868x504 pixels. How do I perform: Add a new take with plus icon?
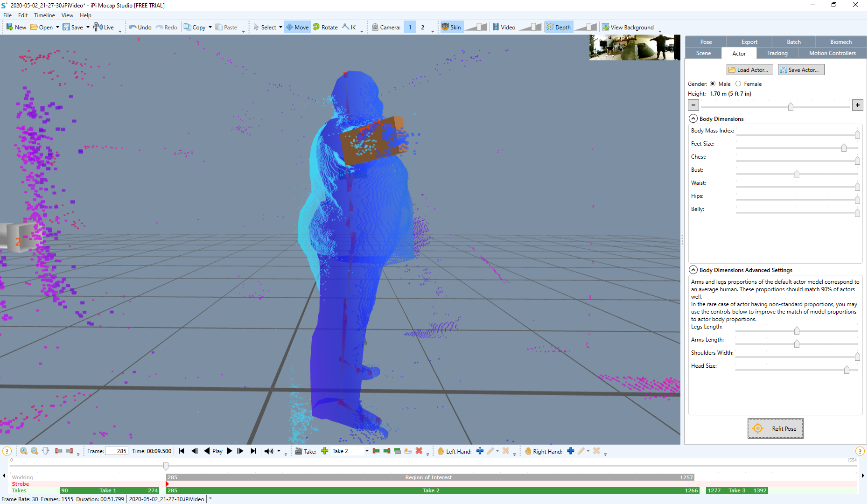click(x=325, y=451)
